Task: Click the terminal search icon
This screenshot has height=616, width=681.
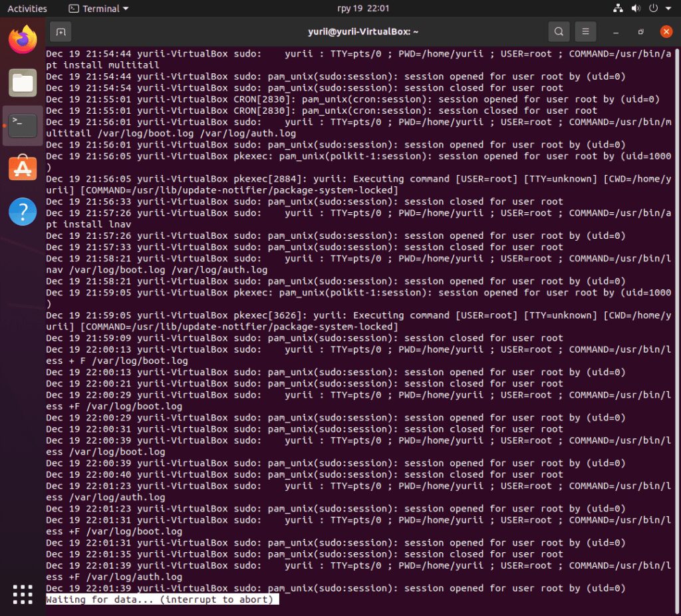Action: pos(559,31)
